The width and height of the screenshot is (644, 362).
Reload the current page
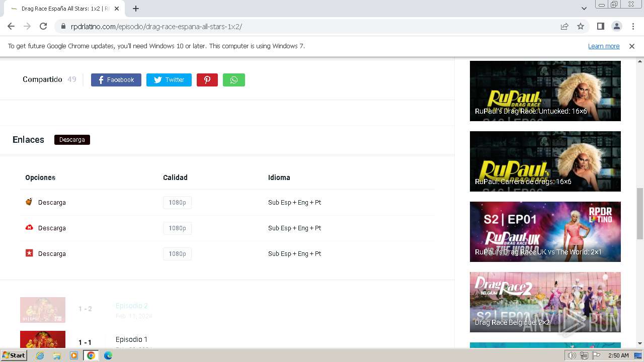(43, 26)
